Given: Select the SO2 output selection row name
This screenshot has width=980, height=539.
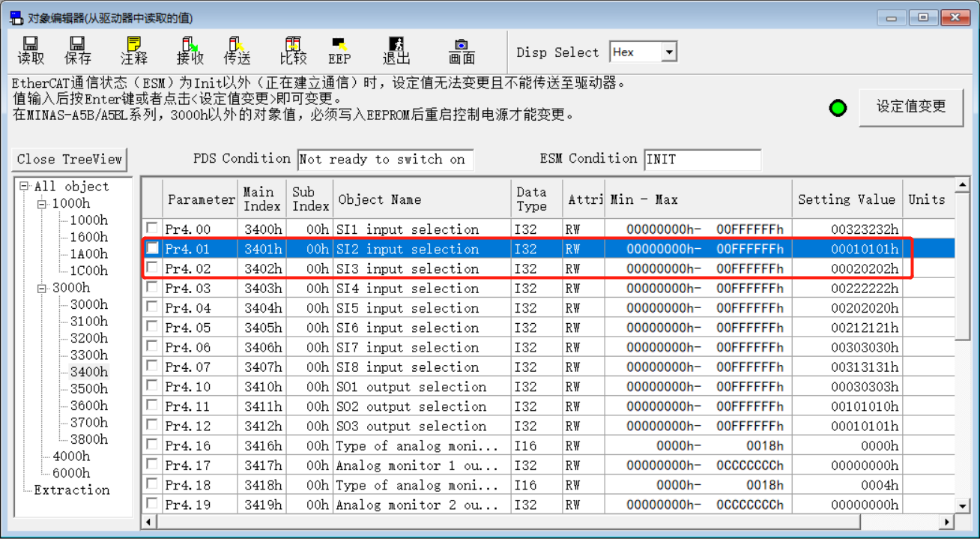Looking at the screenshot, I should pyautogui.click(x=411, y=406).
